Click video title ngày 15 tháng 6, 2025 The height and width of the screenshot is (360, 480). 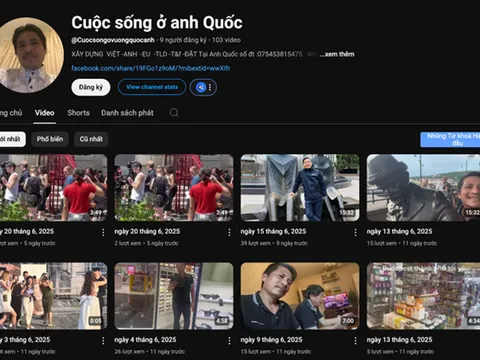[273, 231]
